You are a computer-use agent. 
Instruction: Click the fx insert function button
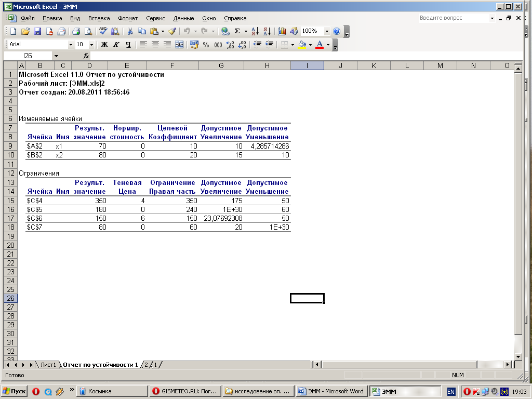(x=86, y=56)
